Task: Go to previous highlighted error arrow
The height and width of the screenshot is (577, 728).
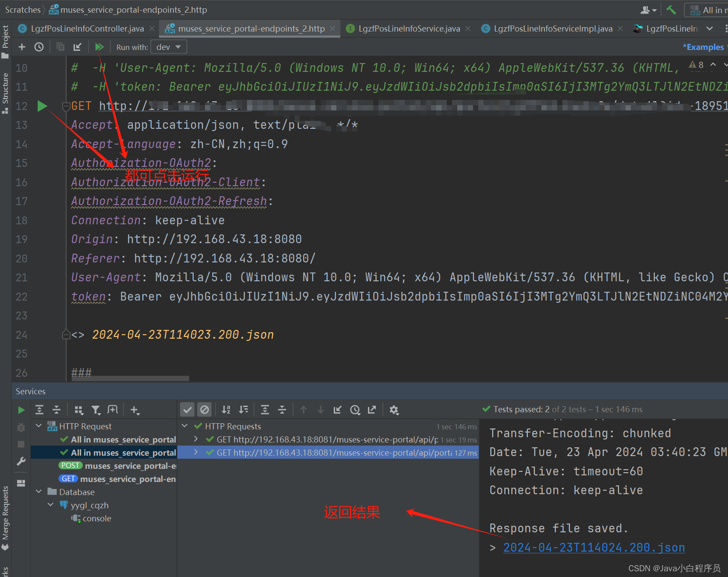Action: (713, 65)
